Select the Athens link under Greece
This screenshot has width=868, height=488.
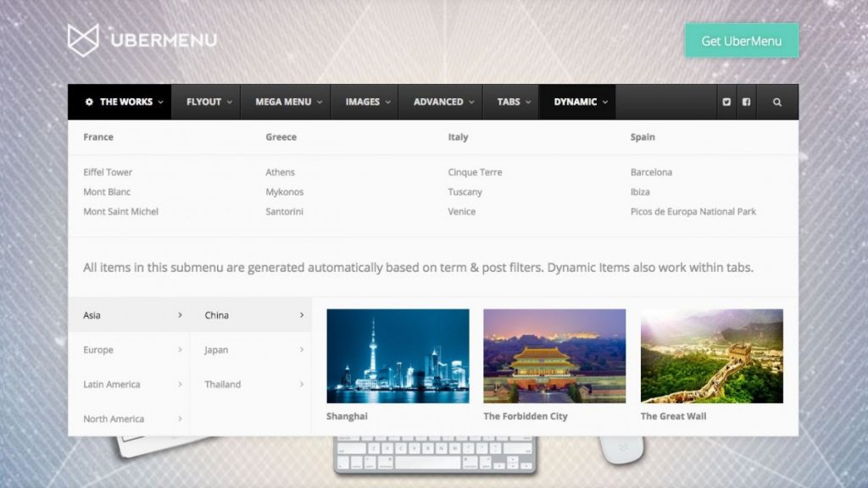pos(280,172)
